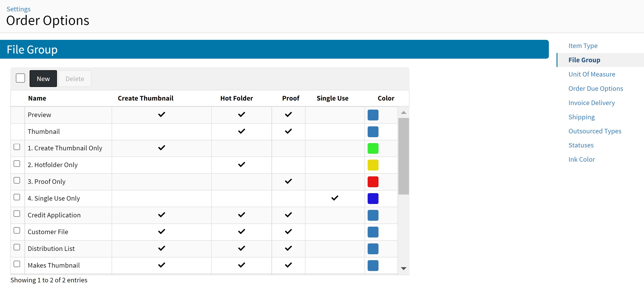
Task: Click the table's scroll up arrow
Action: pyautogui.click(x=403, y=113)
